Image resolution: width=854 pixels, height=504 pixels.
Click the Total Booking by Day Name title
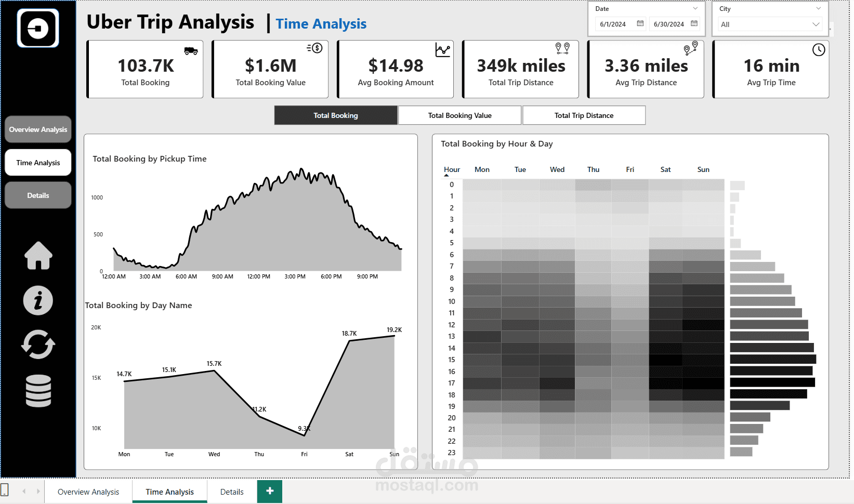[138, 306]
